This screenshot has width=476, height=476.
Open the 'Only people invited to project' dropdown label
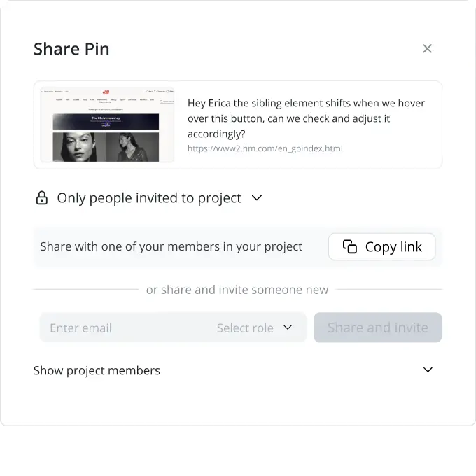pyautogui.click(x=149, y=198)
